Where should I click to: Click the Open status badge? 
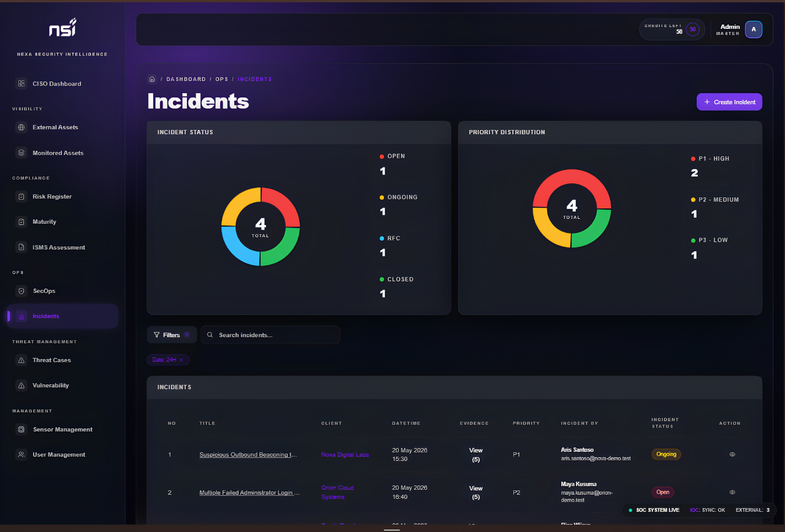pyautogui.click(x=663, y=492)
